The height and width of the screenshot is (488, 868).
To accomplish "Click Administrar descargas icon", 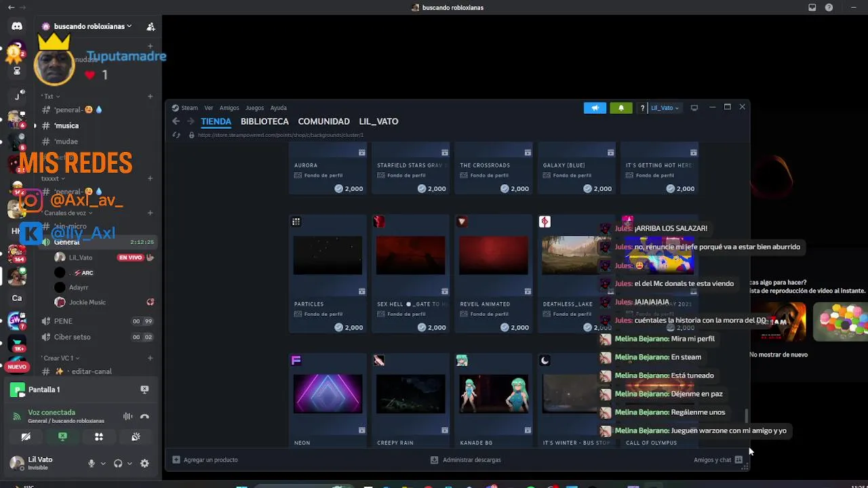I will (435, 460).
